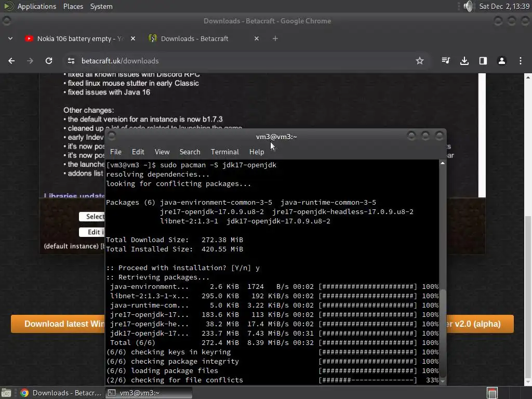Click 'Other changes:' heading on page
This screenshot has height=399, width=532.
point(88,110)
